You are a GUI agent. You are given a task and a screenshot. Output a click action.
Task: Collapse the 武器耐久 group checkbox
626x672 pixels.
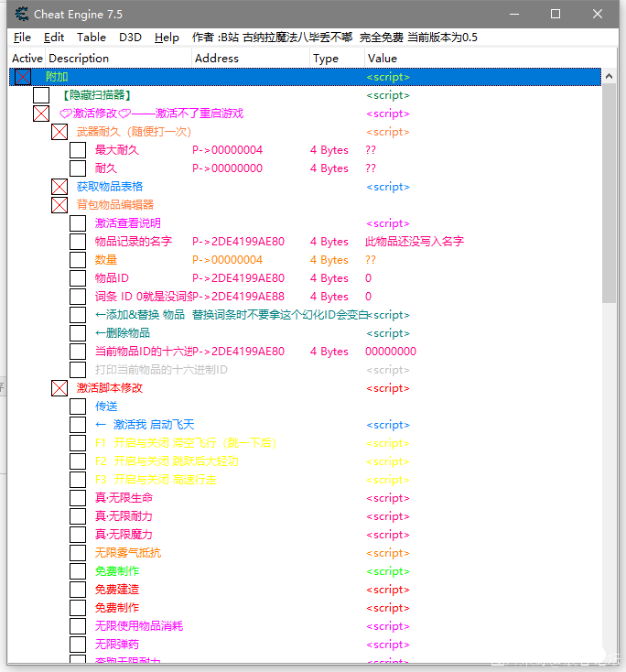(x=59, y=132)
